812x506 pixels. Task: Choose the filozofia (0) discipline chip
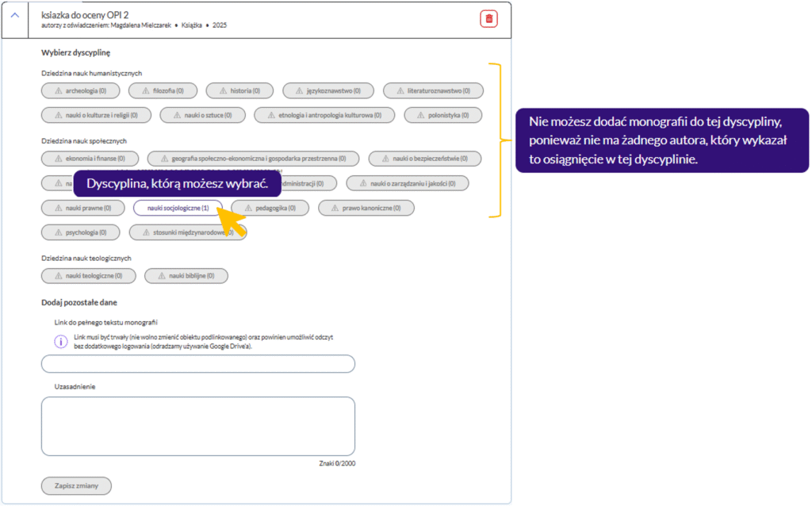(162, 90)
